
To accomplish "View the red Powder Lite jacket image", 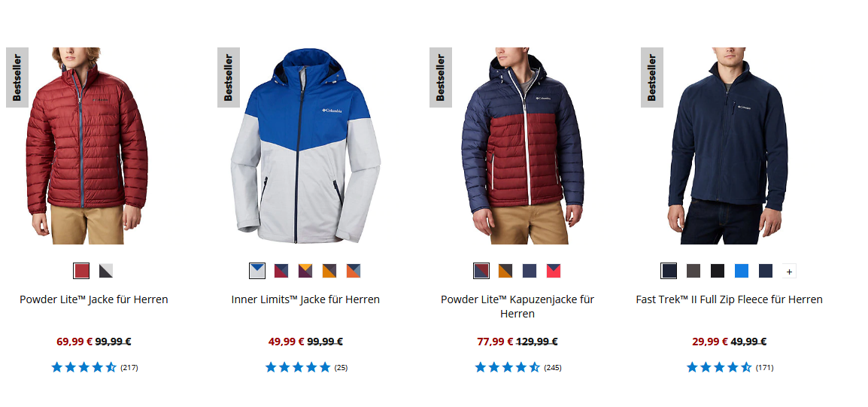I will coord(87,146).
